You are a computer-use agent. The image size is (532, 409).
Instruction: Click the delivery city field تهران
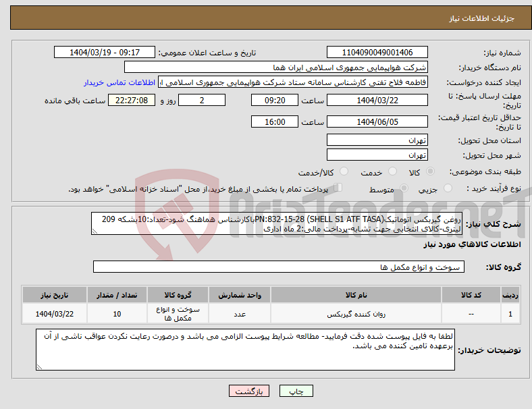coord(377,155)
